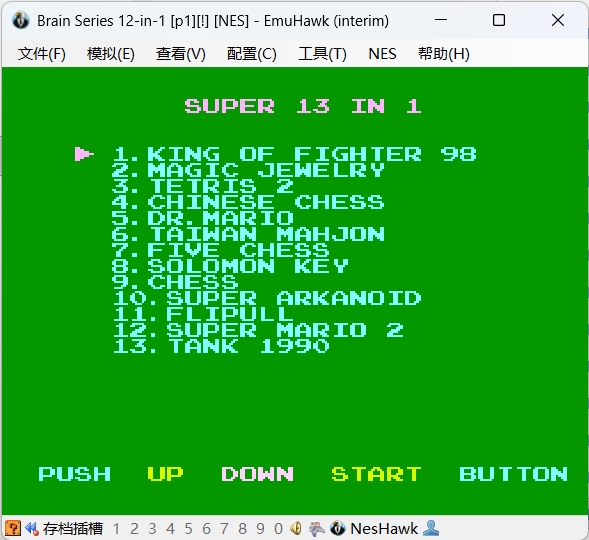Image resolution: width=589 pixels, height=540 pixels.
Task: Expand the 配置(C) menu
Action: [252, 54]
